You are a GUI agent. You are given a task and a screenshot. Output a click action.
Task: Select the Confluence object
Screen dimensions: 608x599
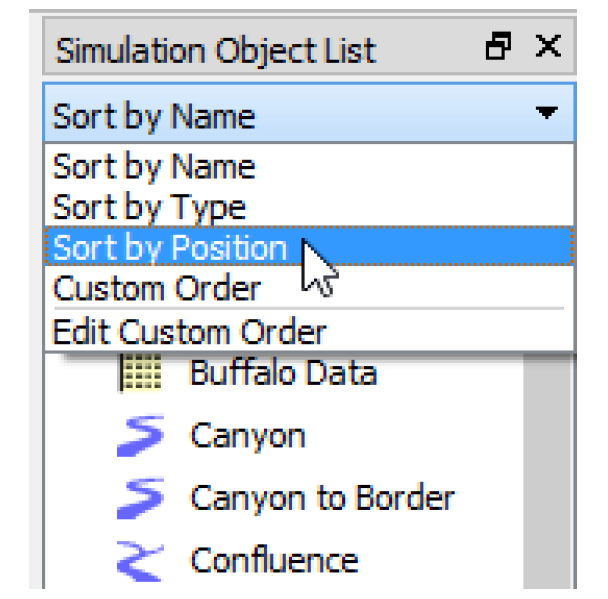[275, 559]
